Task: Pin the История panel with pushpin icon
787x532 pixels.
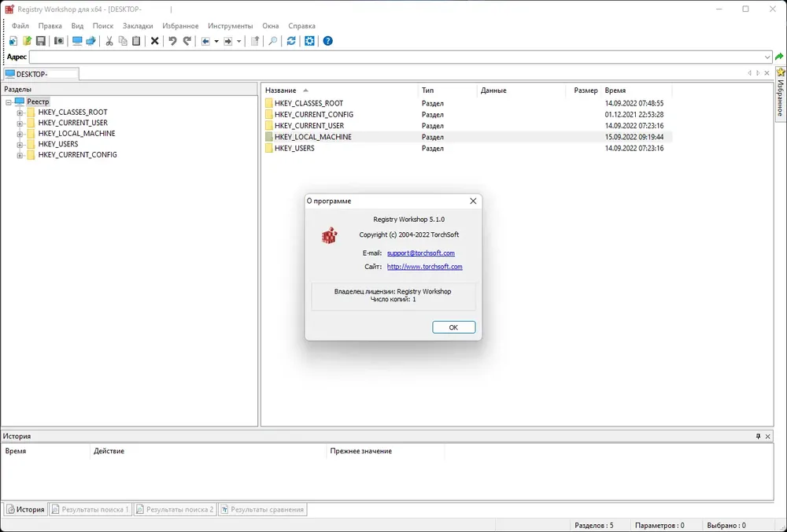Action: (758, 436)
